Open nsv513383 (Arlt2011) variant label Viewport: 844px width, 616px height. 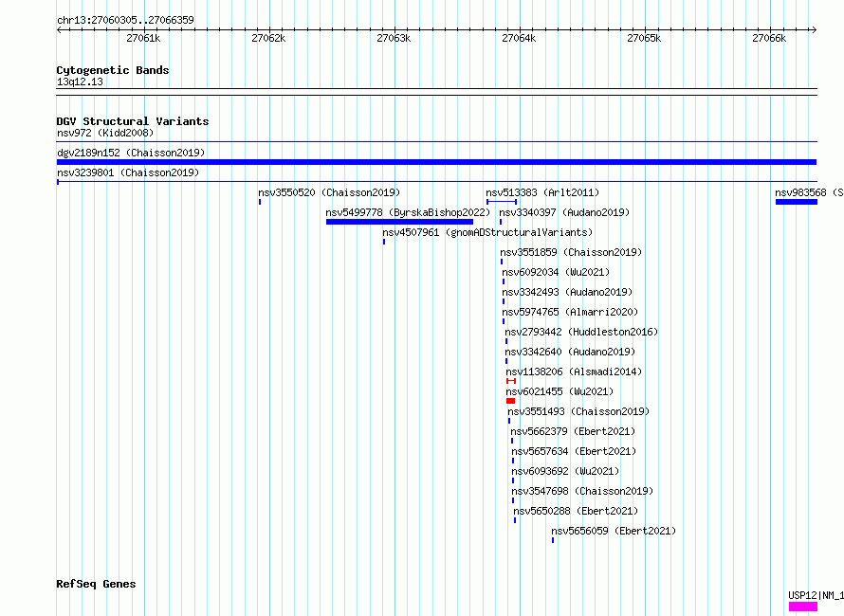click(x=542, y=192)
